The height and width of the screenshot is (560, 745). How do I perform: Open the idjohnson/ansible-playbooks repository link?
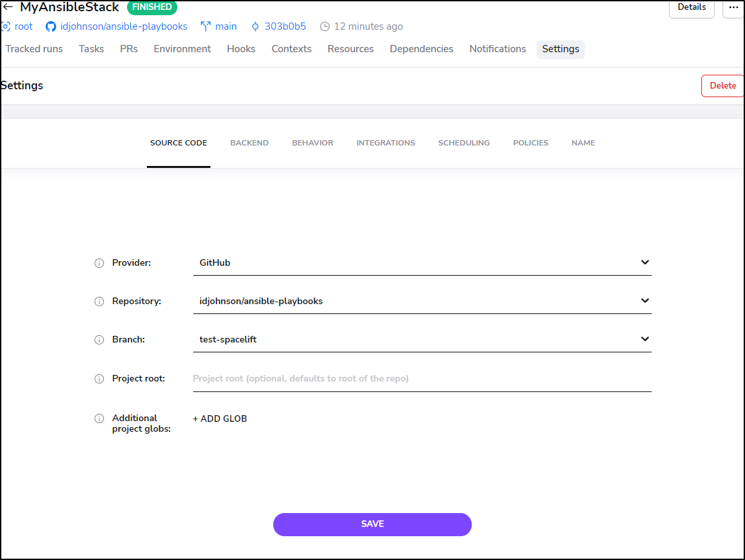click(124, 26)
